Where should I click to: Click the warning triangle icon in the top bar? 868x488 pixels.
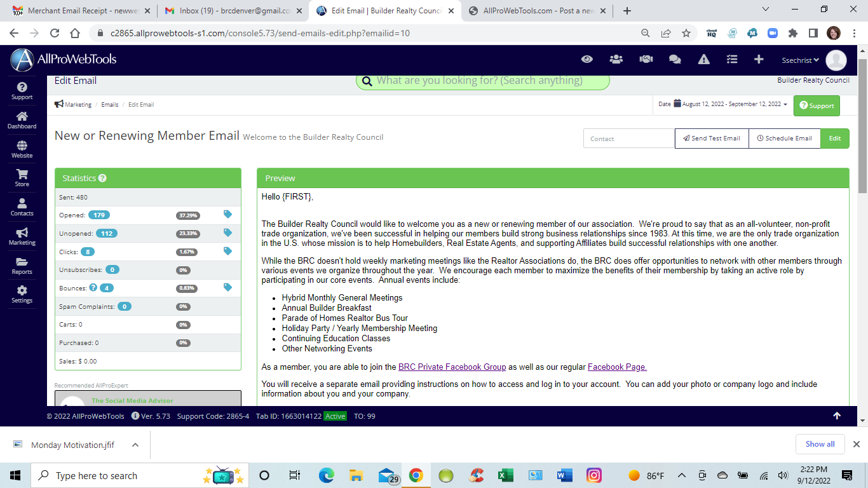tap(703, 59)
